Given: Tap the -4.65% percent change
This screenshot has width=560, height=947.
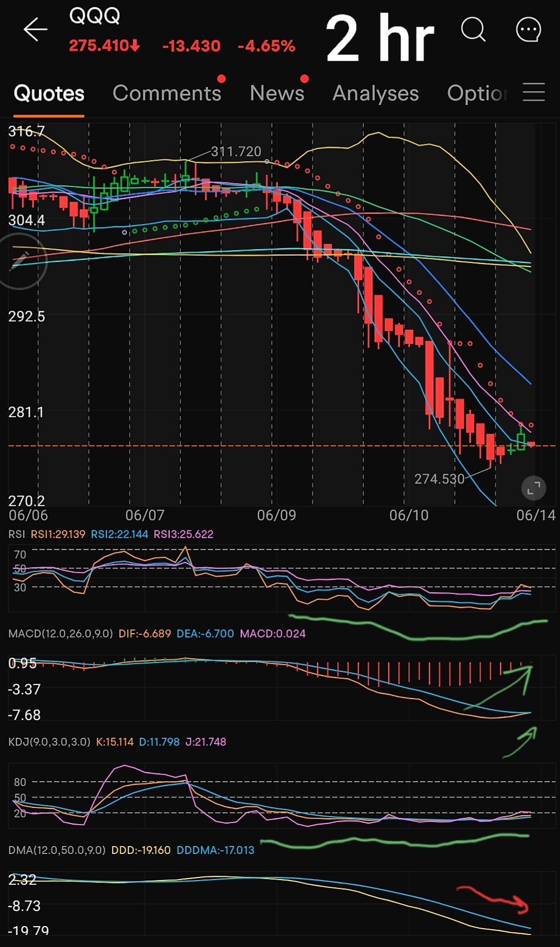Looking at the screenshot, I should click(x=267, y=46).
